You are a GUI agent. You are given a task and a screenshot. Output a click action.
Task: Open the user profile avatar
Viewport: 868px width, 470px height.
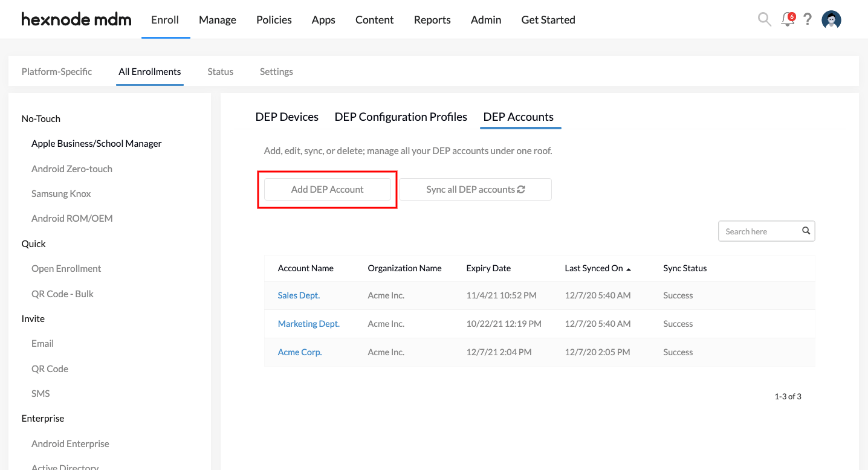coord(831,19)
